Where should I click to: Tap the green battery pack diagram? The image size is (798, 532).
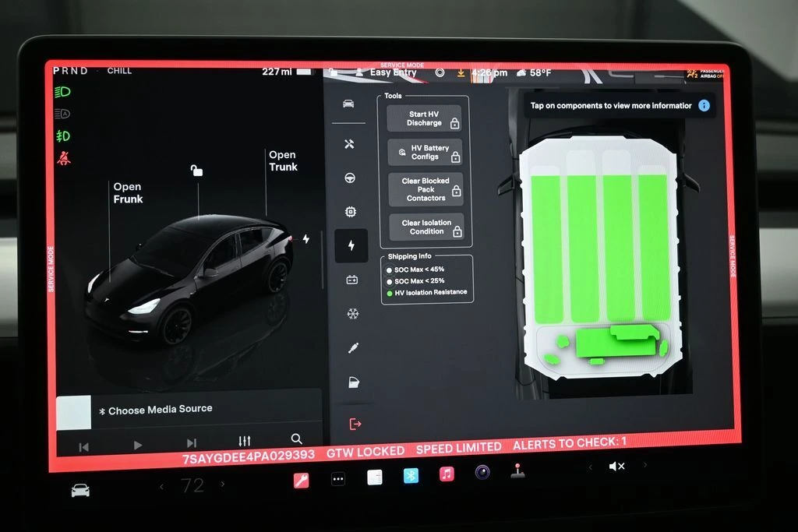point(598,249)
